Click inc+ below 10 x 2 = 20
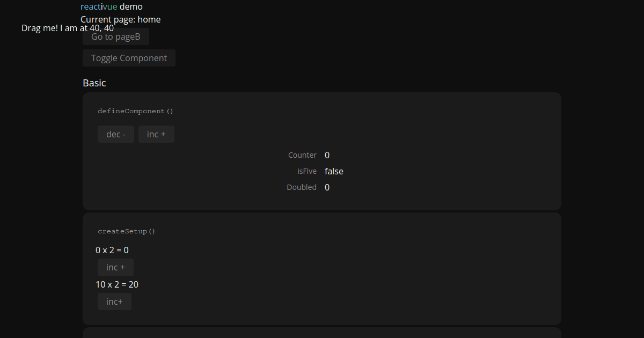This screenshot has height=338, width=644. (x=114, y=302)
